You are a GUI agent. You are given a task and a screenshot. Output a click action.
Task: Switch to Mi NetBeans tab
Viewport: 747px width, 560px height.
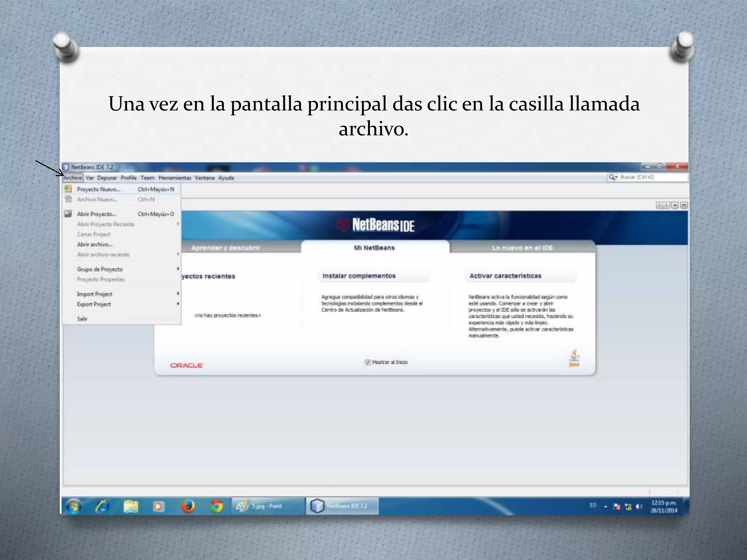(x=375, y=248)
